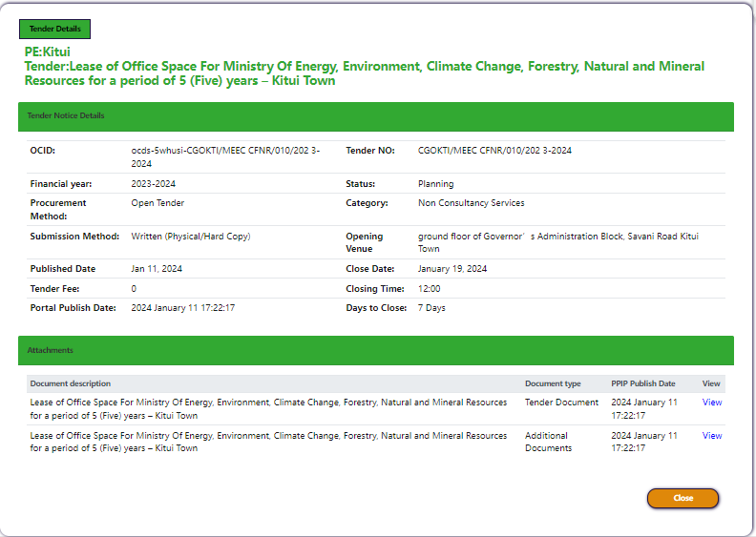Click publish date in Additional Documents row
756x537 pixels.
point(644,442)
